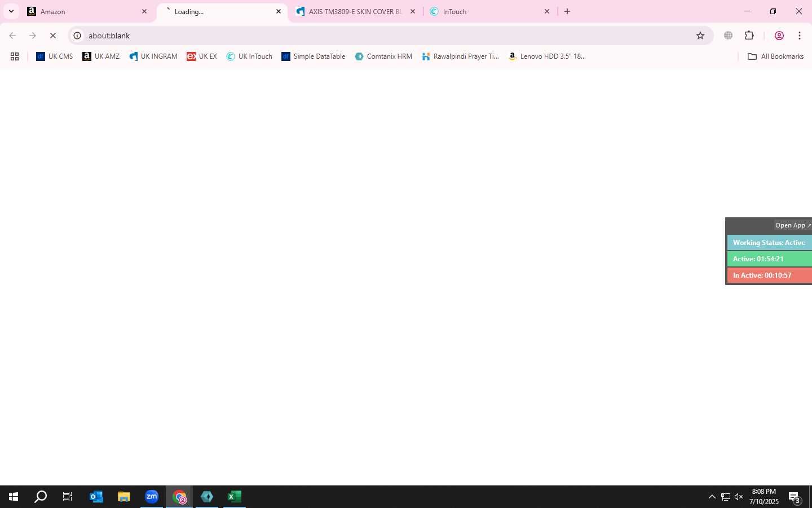This screenshot has width=812, height=508.
Task: Switch to the InTouch tab
Action: 490,11
